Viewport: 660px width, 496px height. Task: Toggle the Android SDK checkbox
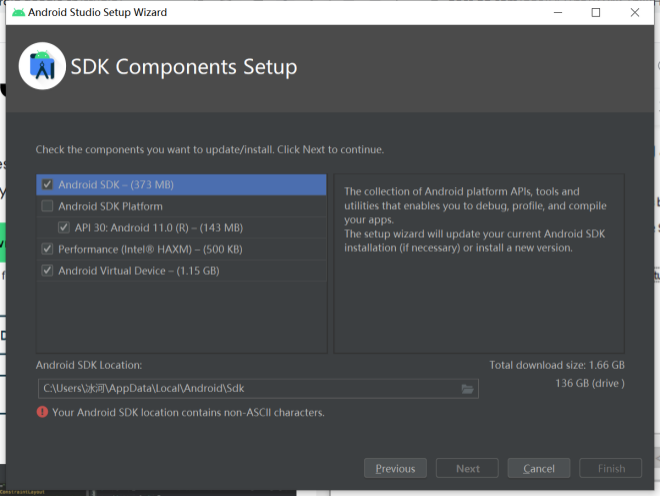(x=47, y=185)
